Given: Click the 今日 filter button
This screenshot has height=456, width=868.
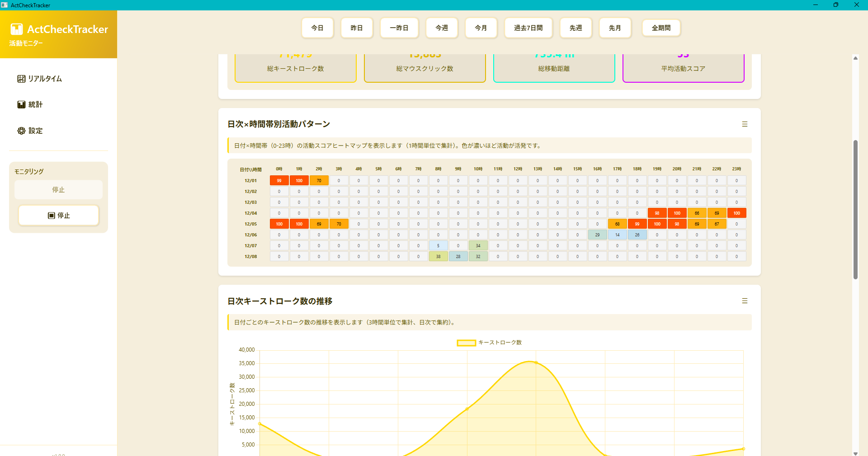Looking at the screenshot, I should pyautogui.click(x=317, y=28).
